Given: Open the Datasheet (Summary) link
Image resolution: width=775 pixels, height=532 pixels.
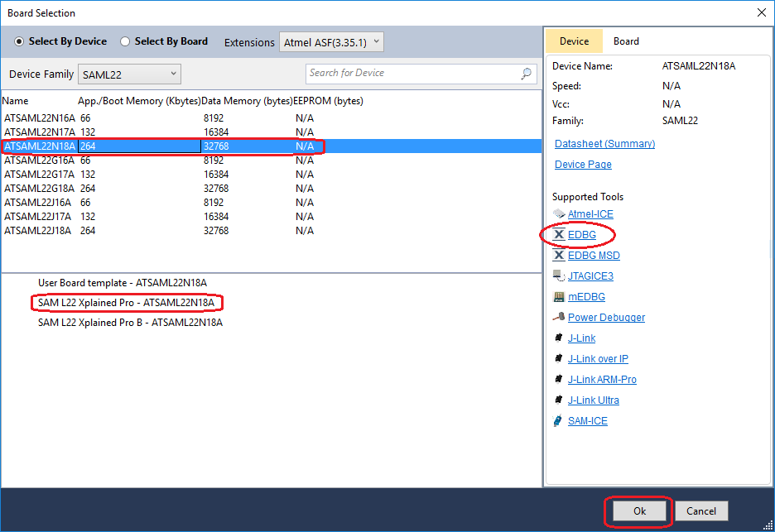Looking at the screenshot, I should 604,144.
